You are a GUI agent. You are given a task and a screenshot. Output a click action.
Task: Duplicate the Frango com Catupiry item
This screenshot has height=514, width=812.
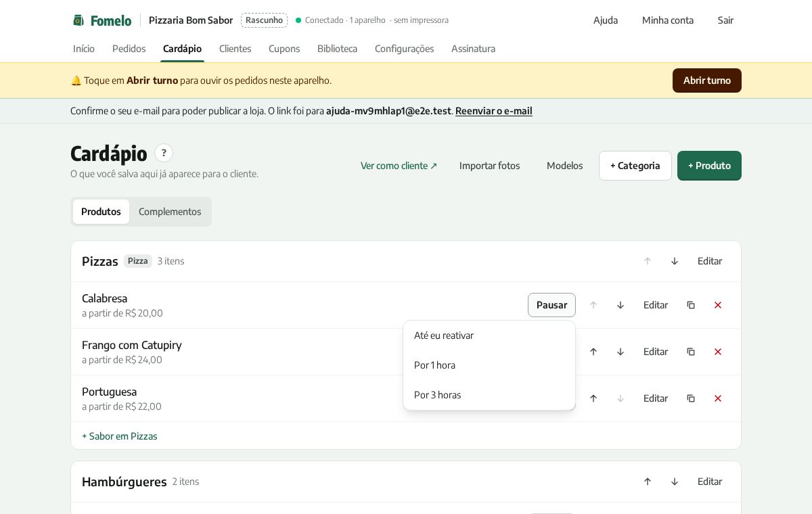click(691, 352)
